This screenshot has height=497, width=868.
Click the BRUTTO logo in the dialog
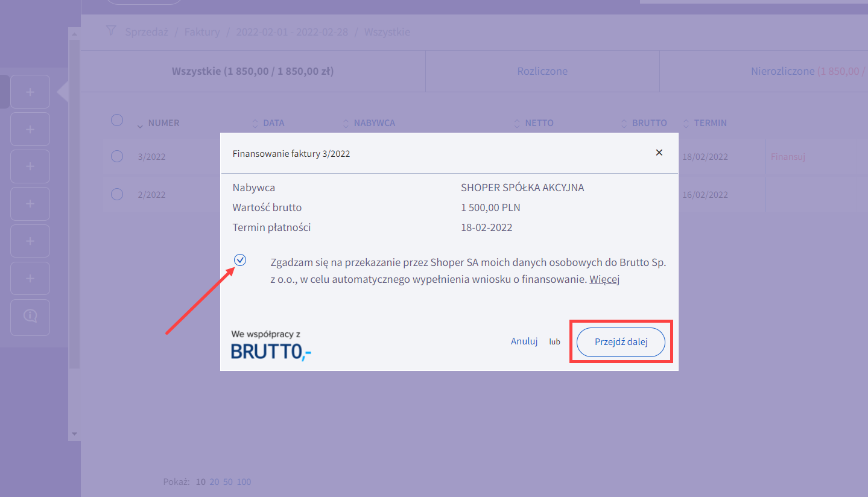271,351
